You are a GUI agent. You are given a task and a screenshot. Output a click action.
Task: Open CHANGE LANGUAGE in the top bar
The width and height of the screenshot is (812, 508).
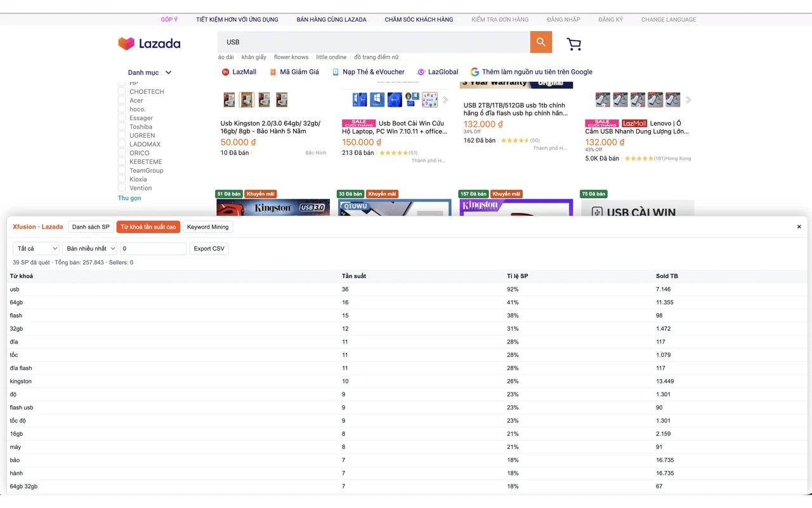coord(669,20)
